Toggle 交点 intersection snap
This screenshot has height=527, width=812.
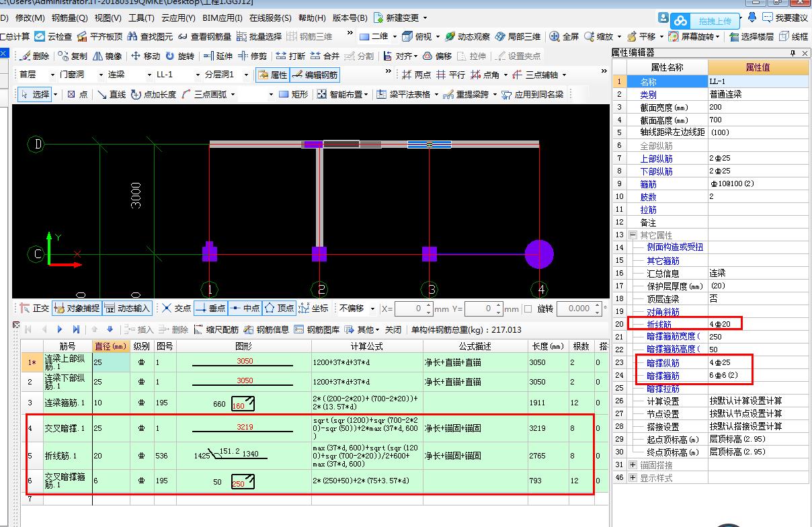[x=176, y=308]
